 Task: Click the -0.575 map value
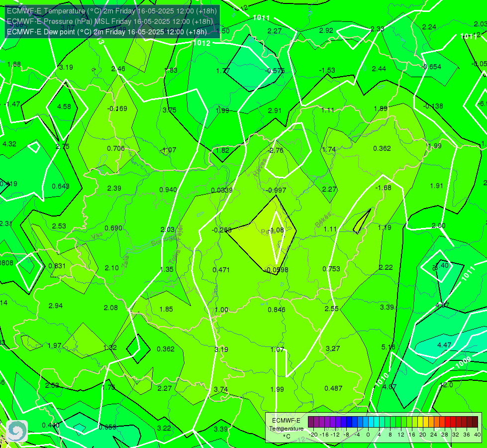275,71
